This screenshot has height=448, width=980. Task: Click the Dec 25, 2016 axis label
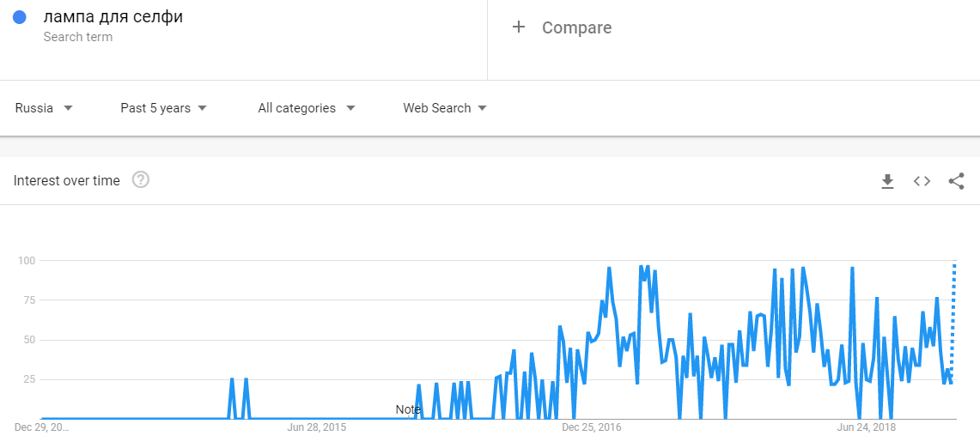[x=590, y=427]
